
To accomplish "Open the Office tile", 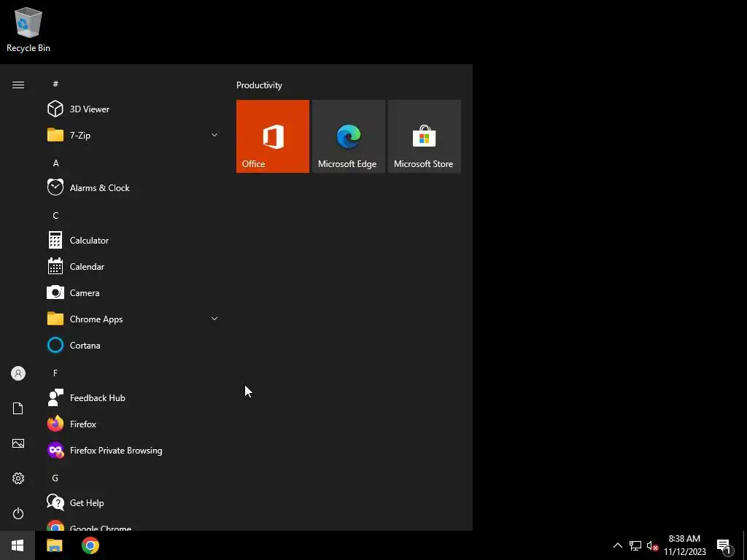I will point(273,136).
